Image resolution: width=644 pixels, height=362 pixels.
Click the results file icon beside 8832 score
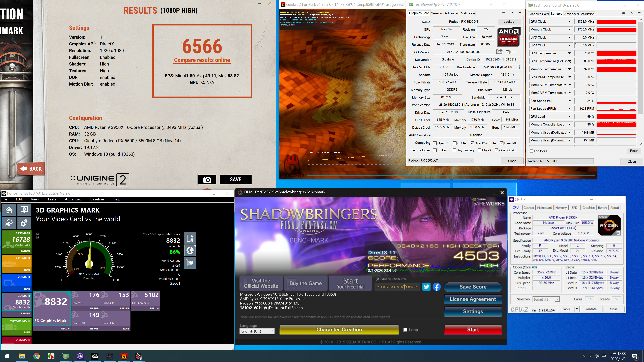[x=190, y=238]
